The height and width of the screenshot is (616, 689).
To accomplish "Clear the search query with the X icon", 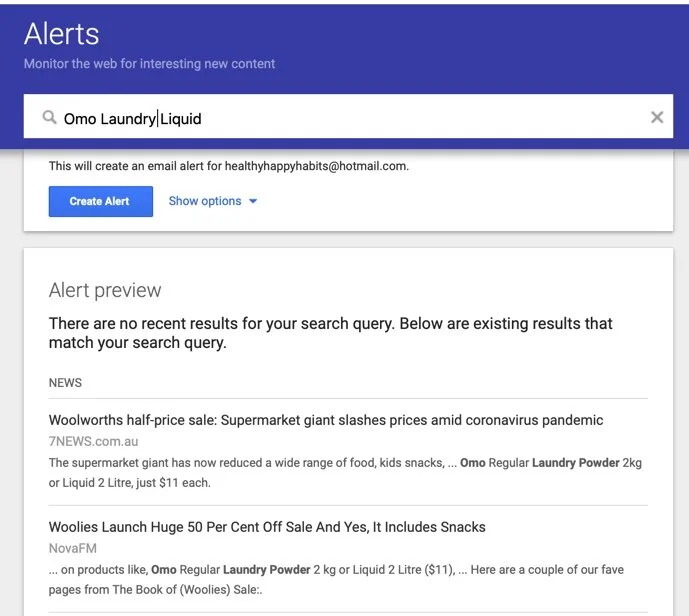I will [x=657, y=117].
